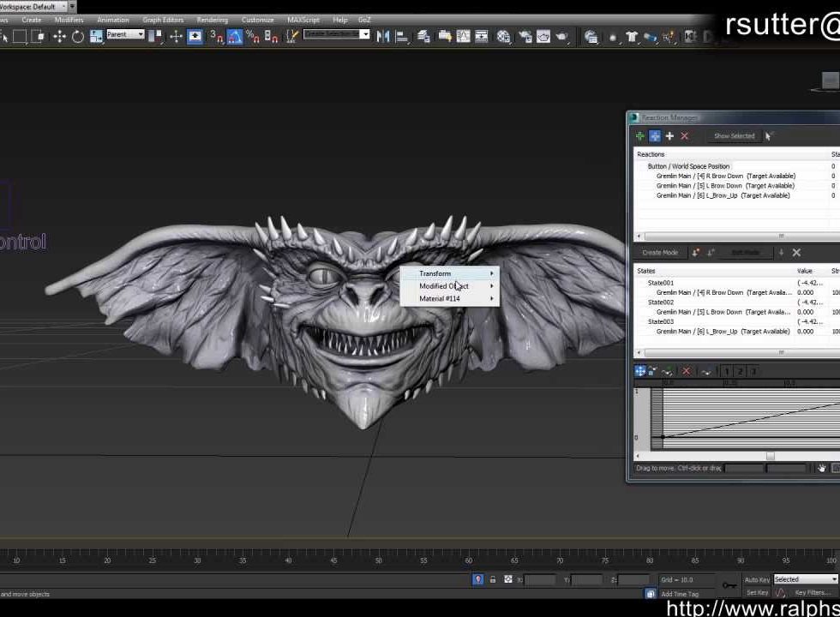This screenshot has height=617, width=840.
Task: Open the Selected key filter dropdown
Action: click(806, 579)
